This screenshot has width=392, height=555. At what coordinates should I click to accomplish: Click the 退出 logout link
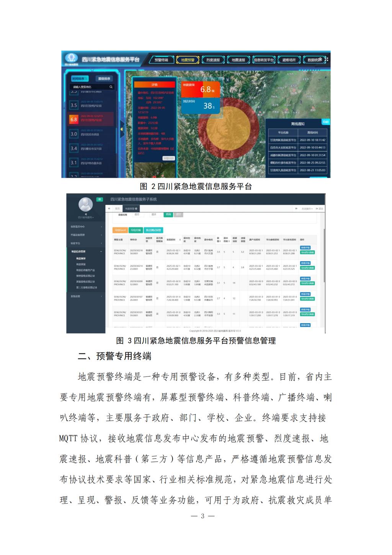click(320, 209)
